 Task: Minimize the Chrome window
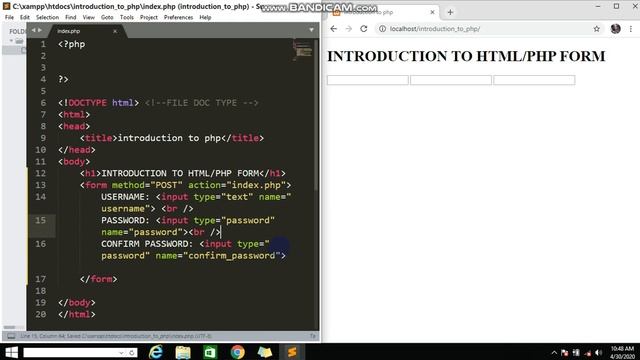click(x=598, y=6)
